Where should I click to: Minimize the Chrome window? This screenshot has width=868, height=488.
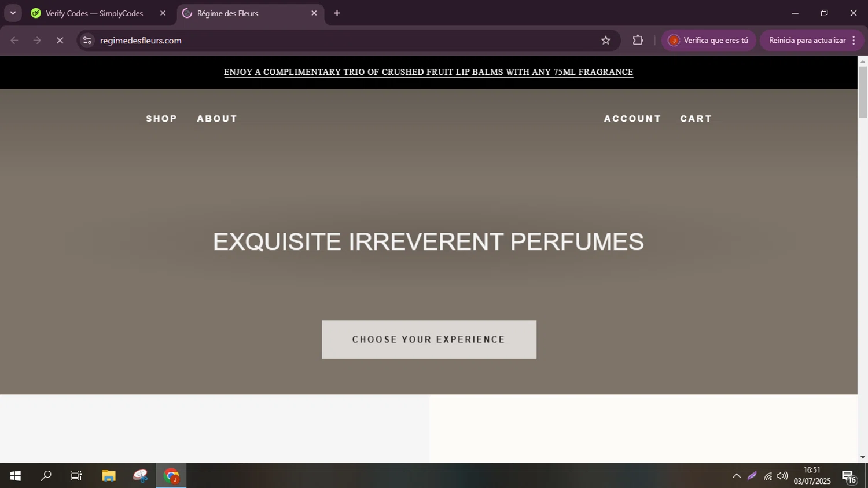tap(795, 13)
